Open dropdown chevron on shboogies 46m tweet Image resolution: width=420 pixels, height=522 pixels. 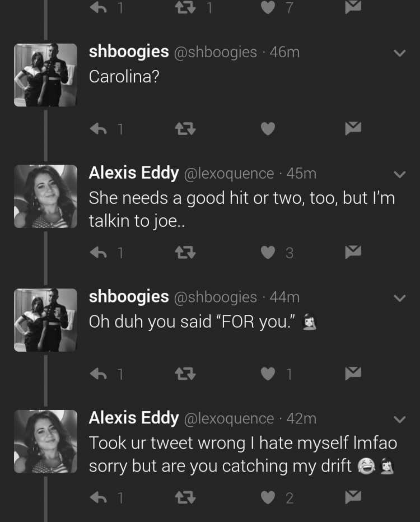(399, 53)
